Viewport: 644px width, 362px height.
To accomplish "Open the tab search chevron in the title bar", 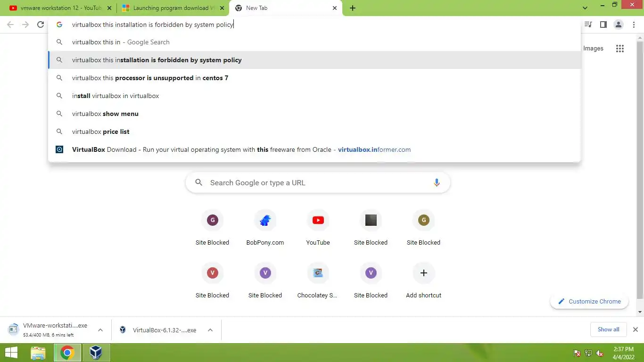I will coord(585,8).
